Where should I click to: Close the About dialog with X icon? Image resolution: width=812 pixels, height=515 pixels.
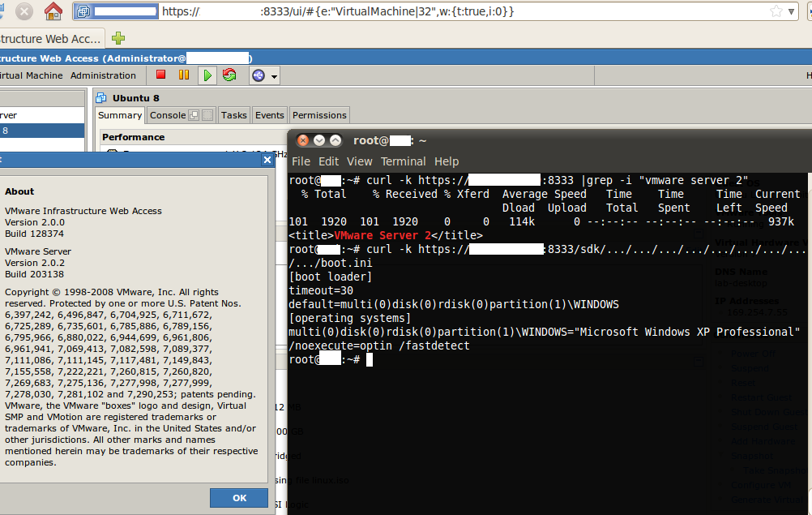267,160
